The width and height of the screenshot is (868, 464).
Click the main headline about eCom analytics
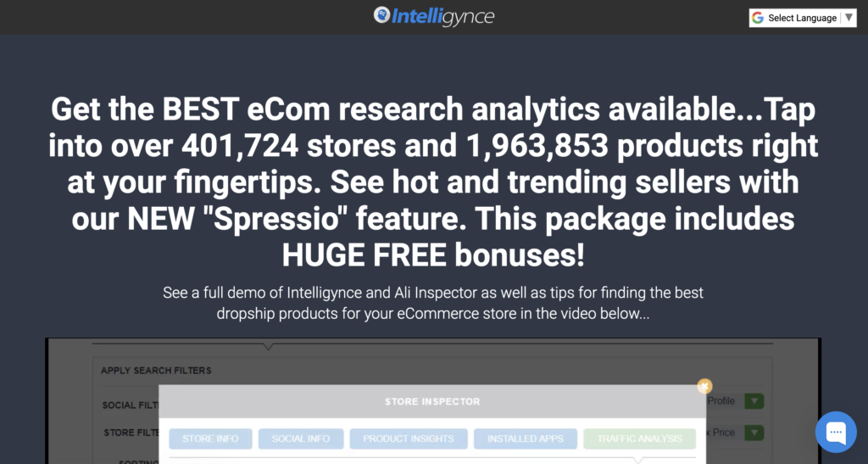(433, 182)
